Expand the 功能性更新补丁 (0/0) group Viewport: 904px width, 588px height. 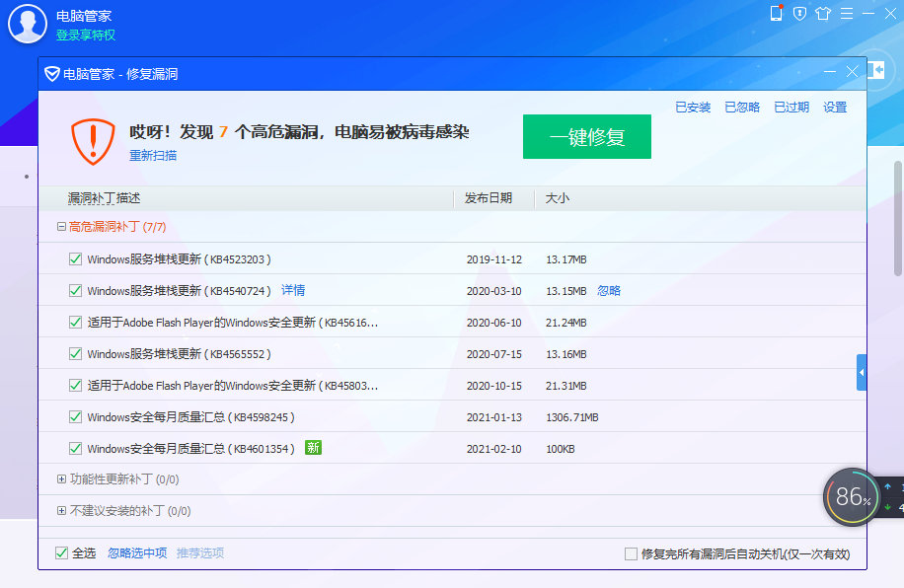61,479
